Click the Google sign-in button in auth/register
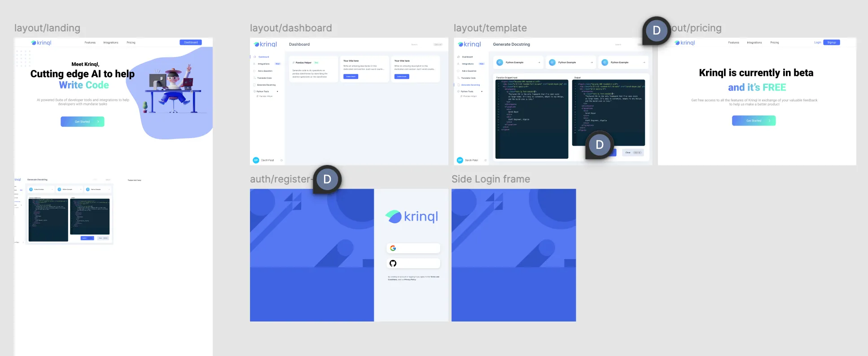868x356 pixels. (x=413, y=248)
